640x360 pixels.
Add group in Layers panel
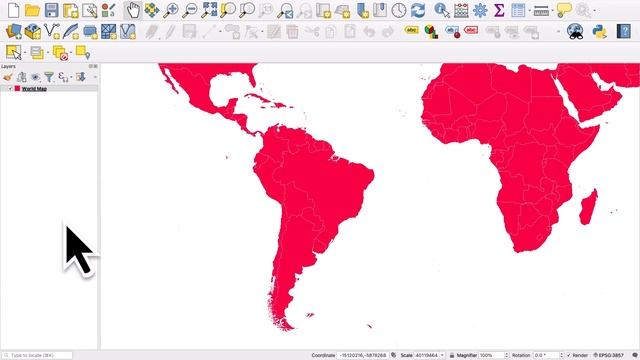[22, 77]
